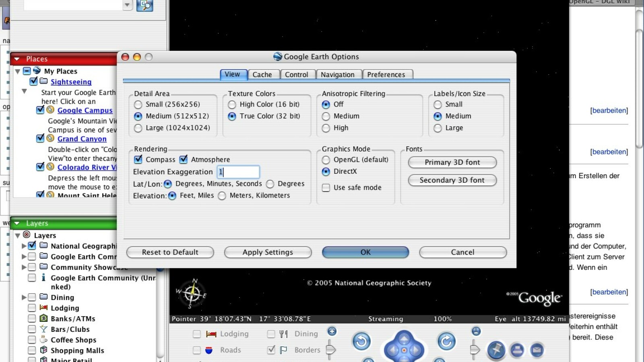Open the Navigation tab
644x362 pixels.
tap(337, 74)
